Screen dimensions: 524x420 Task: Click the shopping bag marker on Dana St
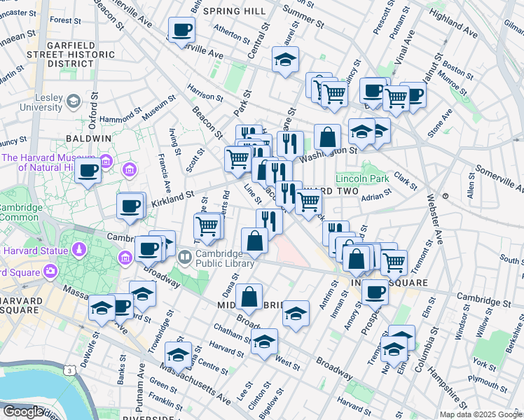click(x=249, y=297)
